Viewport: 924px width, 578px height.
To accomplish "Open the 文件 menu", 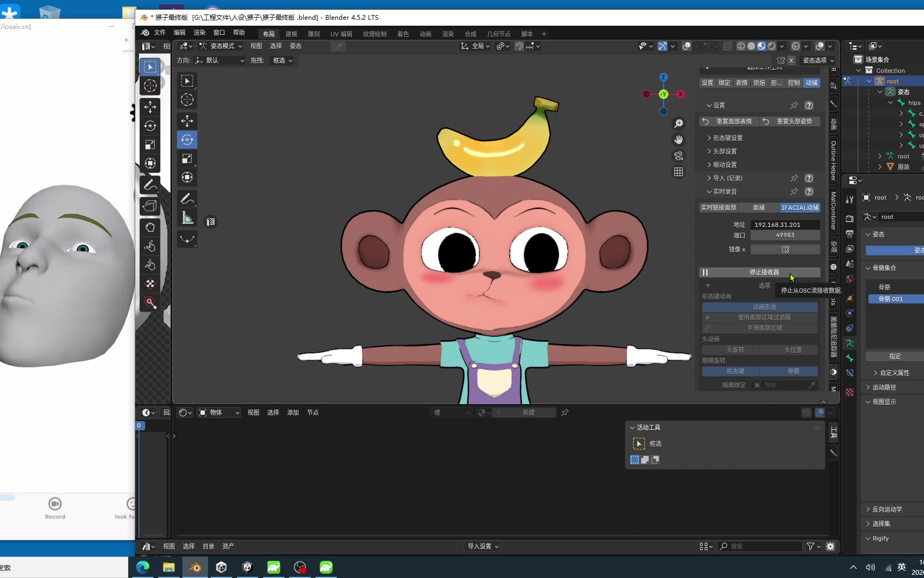I will pyautogui.click(x=159, y=33).
